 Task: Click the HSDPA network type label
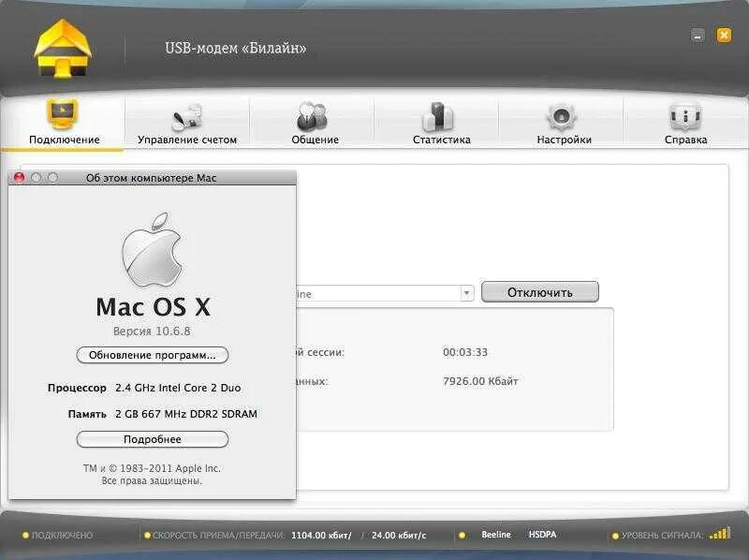[542, 534]
